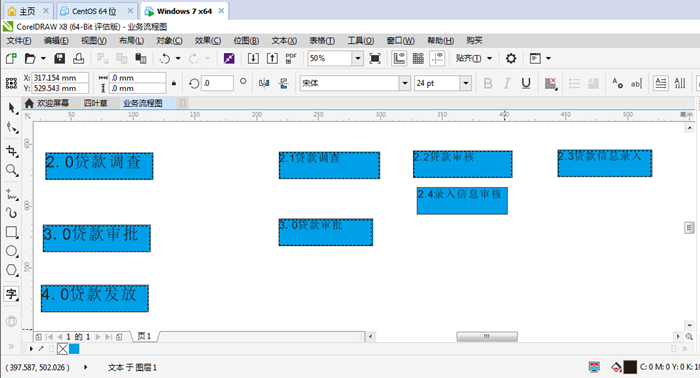Click the 页1 page tab
Viewport: 700px width, 378px height.
[144, 336]
